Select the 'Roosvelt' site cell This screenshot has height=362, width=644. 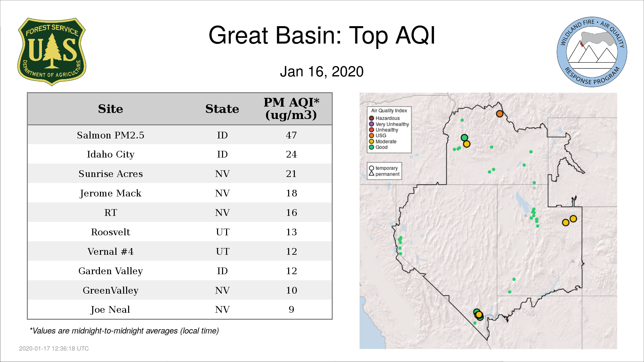coord(110,232)
